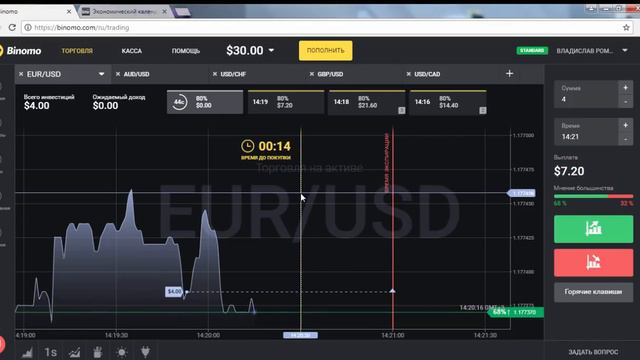Click the site info icon in address bar
Screen dimensions: 640x360
click(x=28, y=27)
